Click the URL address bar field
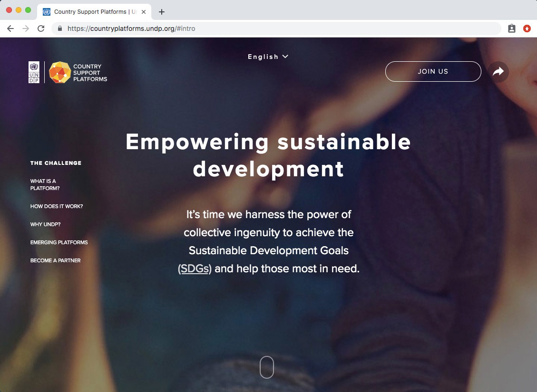537x392 pixels. pos(276,29)
